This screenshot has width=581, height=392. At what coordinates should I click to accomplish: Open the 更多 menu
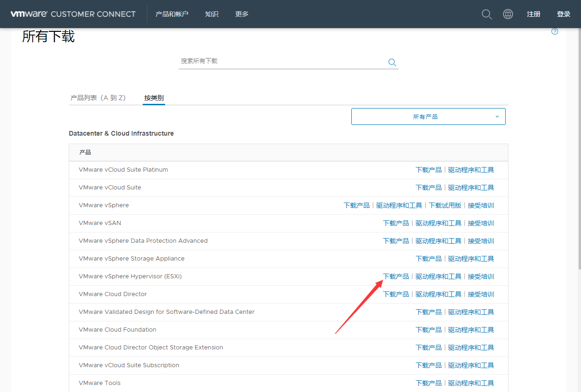pos(242,14)
